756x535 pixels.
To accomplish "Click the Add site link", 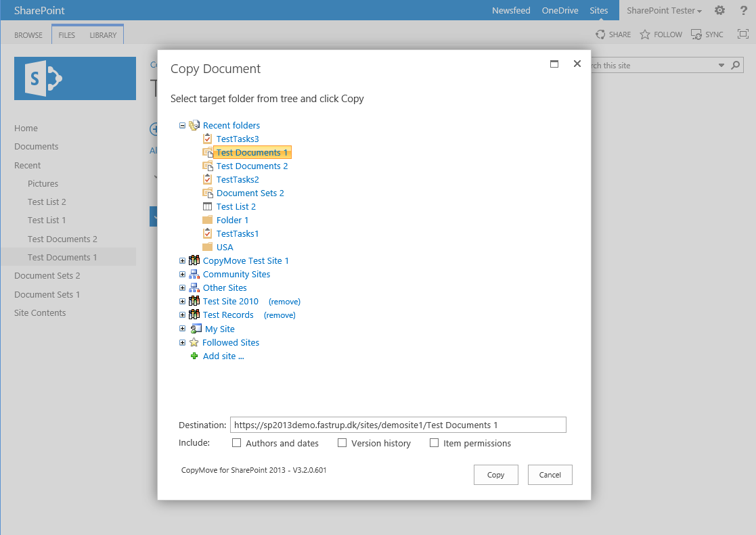I will tap(223, 356).
